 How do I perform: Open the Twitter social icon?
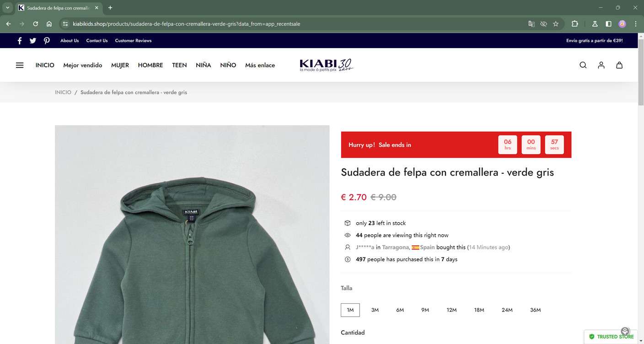[x=33, y=41]
